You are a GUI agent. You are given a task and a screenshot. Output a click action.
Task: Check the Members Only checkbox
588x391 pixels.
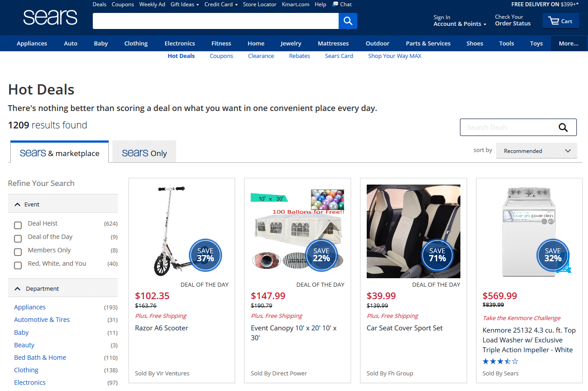pyautogui.click(x=18, y=252)
